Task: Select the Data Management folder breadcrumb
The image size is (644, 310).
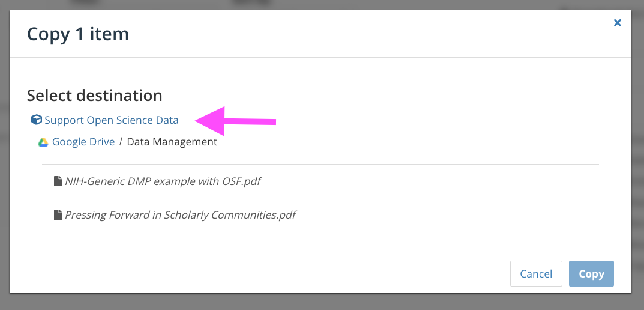Action: (172, 142)
